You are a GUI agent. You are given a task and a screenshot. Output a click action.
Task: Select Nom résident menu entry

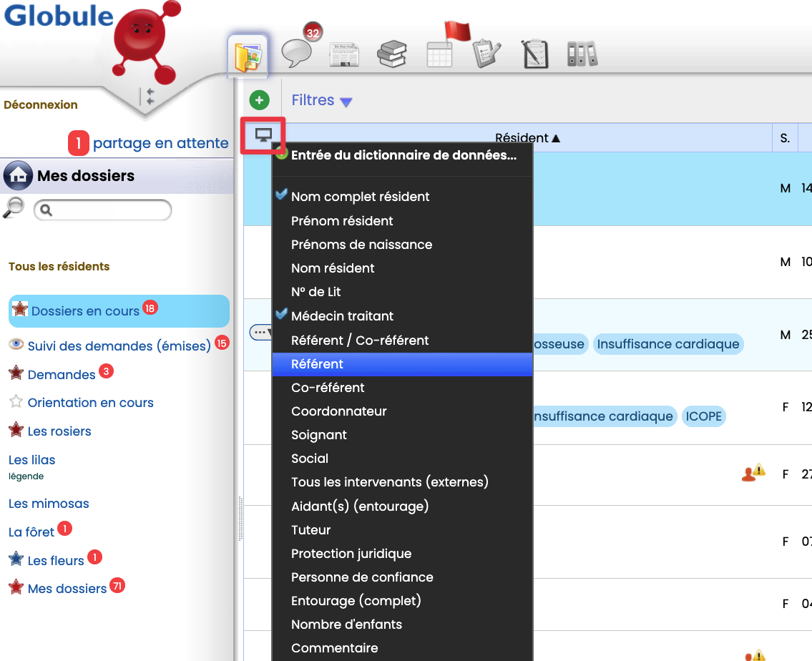[x=333, y=268]
